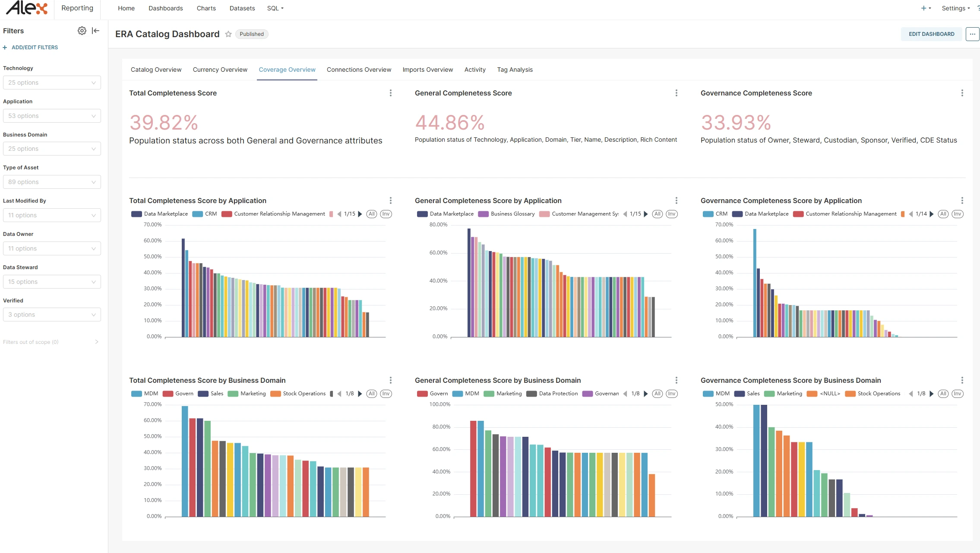Collapse the Filters sidebar panel
Screen dimensions: 980x553
pos(96,31)
